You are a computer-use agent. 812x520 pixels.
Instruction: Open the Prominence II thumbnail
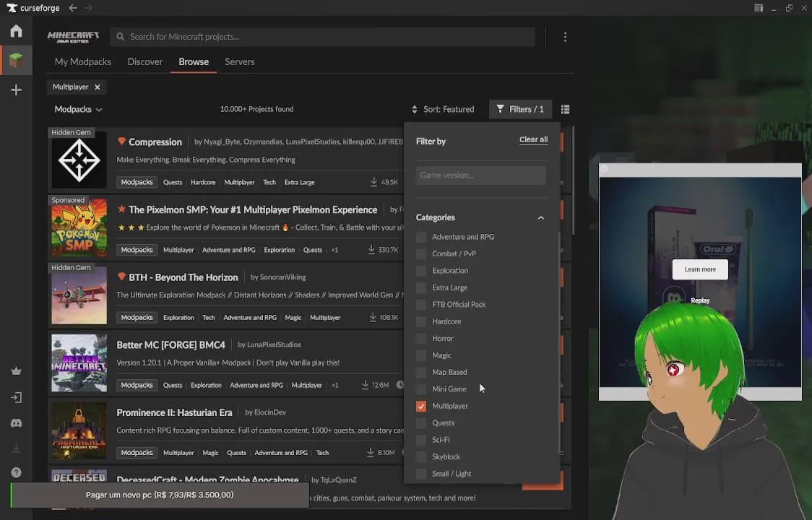coord(79,431)
